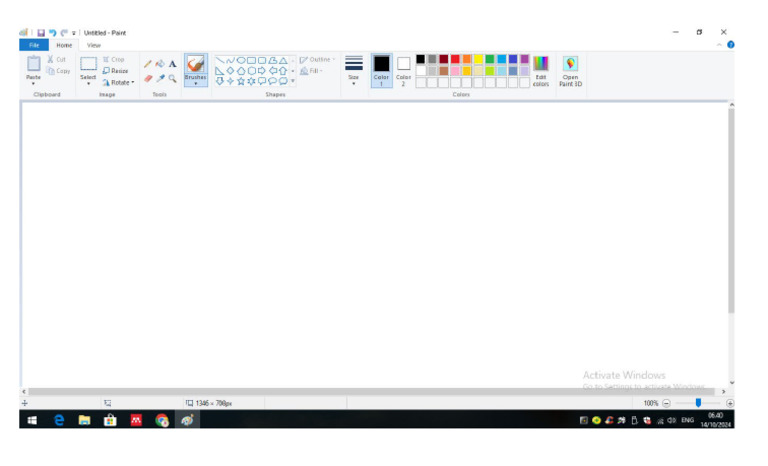The height and width of the screenshot is (466, 768).
Task: Open the shape Fill dropdown
Action: point(312,71)
